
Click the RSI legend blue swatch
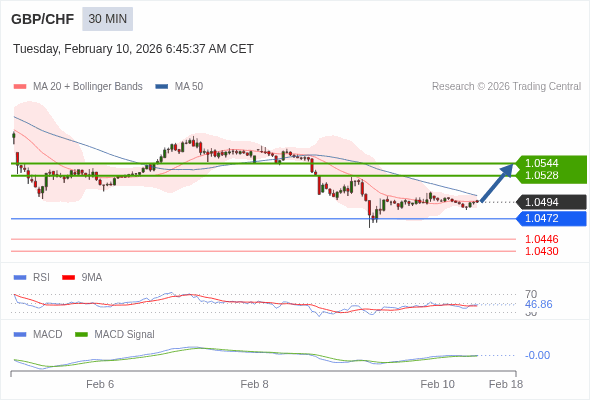[x=20, y=278]
